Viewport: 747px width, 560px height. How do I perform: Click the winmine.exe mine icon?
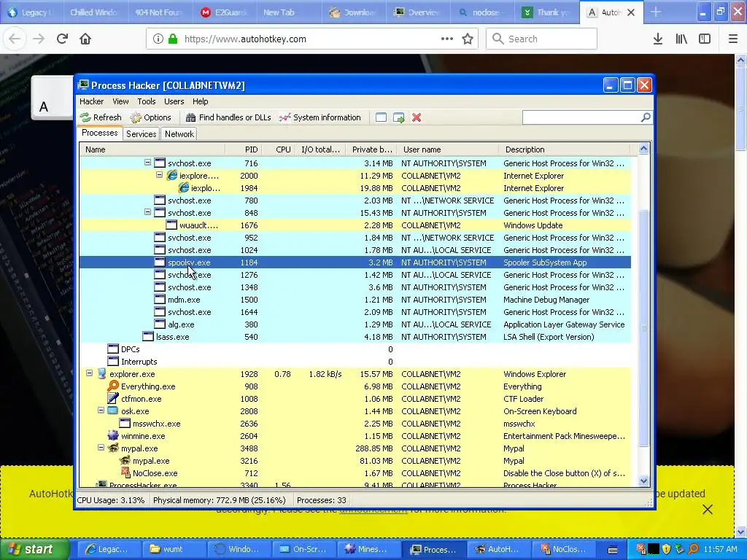113,435
